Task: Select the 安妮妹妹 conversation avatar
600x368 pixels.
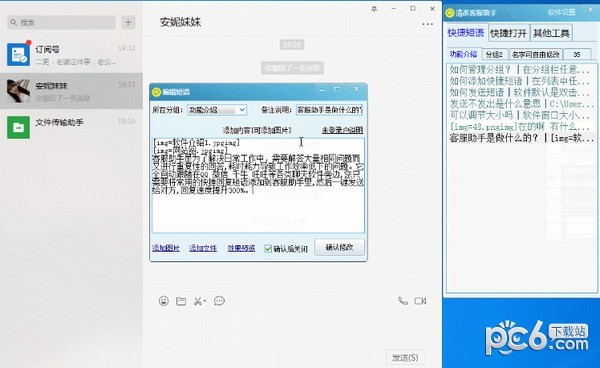Action: [18, 91]
